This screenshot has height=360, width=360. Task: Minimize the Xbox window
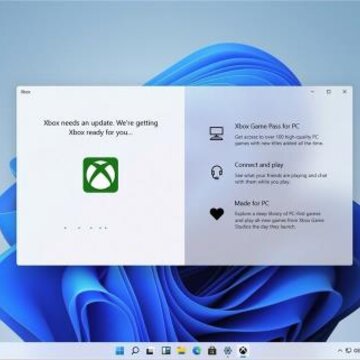pos(312,91)
